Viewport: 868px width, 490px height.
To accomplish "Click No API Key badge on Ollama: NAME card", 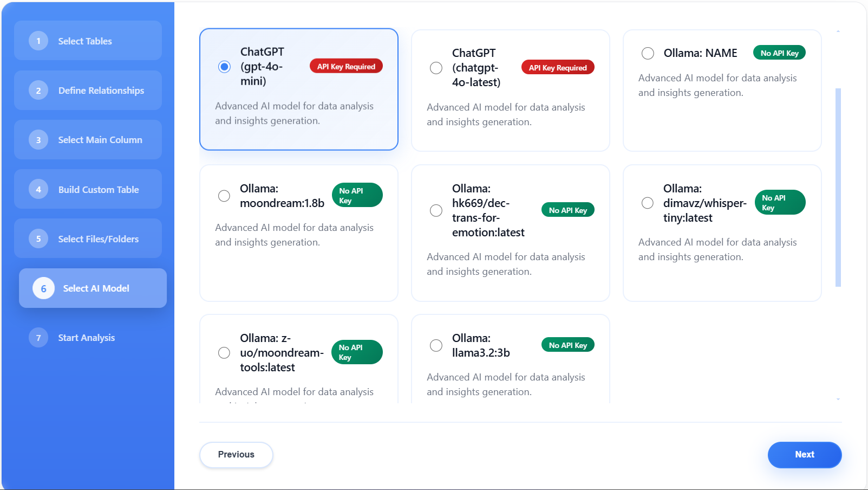I will click(779, 53).
